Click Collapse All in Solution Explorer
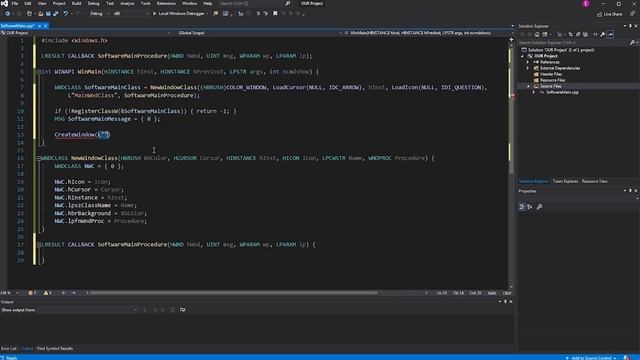 pos(578,34)
